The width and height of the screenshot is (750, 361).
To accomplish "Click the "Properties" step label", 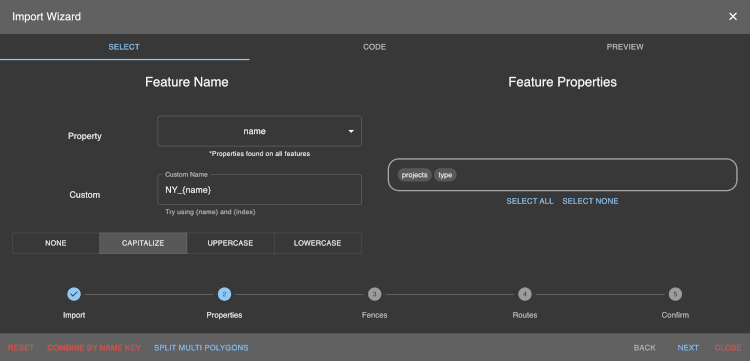I will (224, 315).
